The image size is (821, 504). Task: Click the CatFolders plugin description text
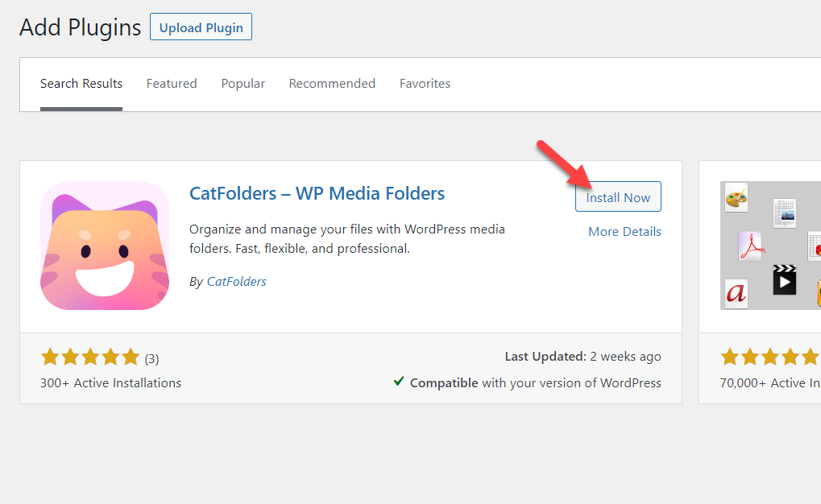[x=347, y=238]
